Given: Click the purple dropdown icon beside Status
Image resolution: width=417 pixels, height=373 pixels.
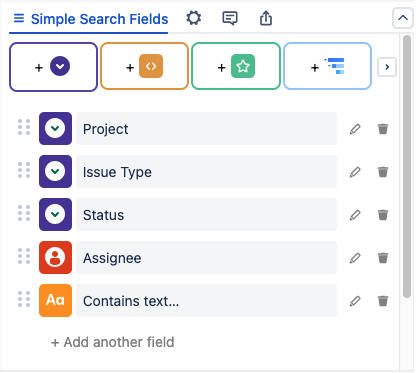Looking at the screenshot, I should click(x=55, y=214).
